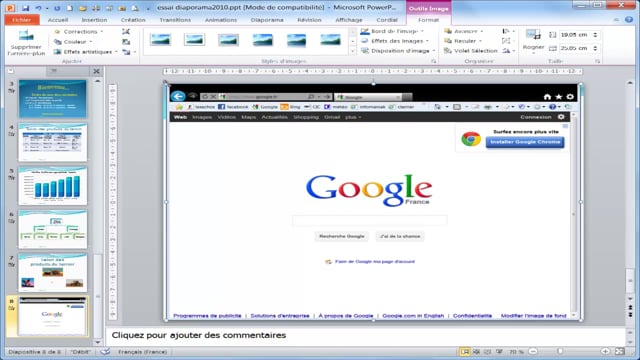Open Couleur dropdown

(x=73, y=42)
